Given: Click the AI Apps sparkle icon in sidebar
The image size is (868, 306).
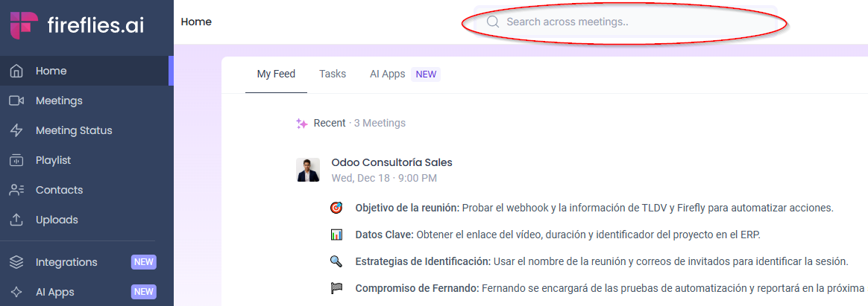Looking at the screenshot, I should [16, 293].
